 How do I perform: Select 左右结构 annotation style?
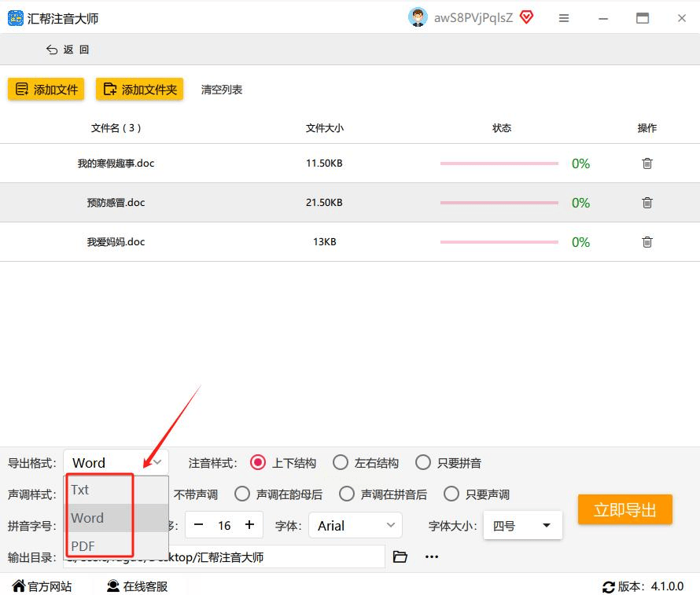(341, 462)
